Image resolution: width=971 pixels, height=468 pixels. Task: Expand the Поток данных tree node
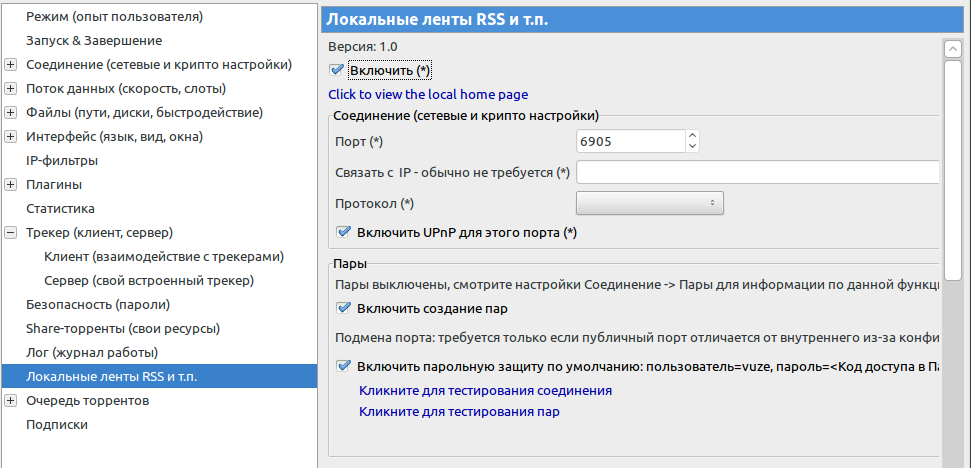point(11,89)
